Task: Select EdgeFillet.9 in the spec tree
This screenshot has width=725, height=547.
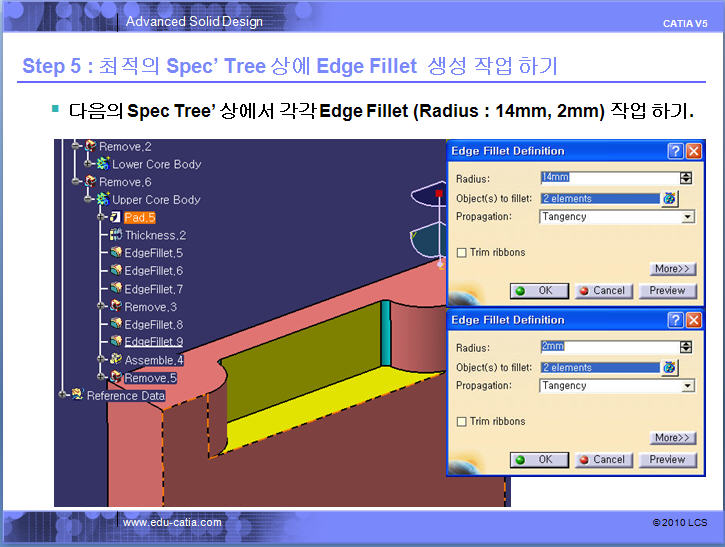Action: (x=154, y=341)
